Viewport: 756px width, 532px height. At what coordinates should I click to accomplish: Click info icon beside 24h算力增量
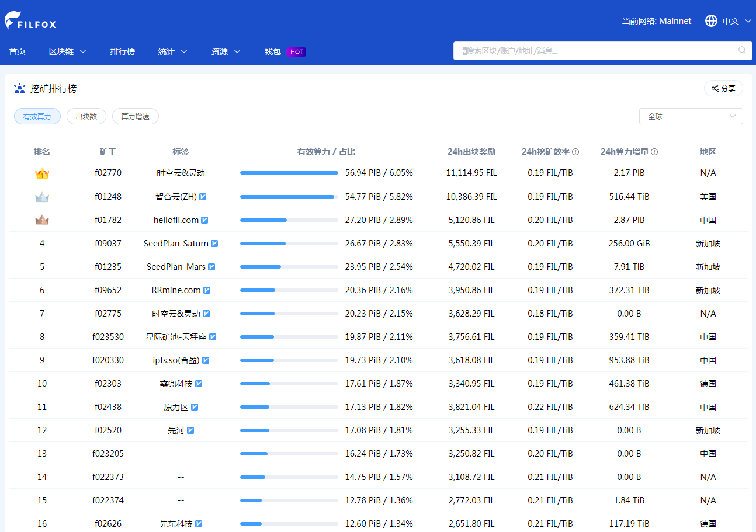point(654,152)
